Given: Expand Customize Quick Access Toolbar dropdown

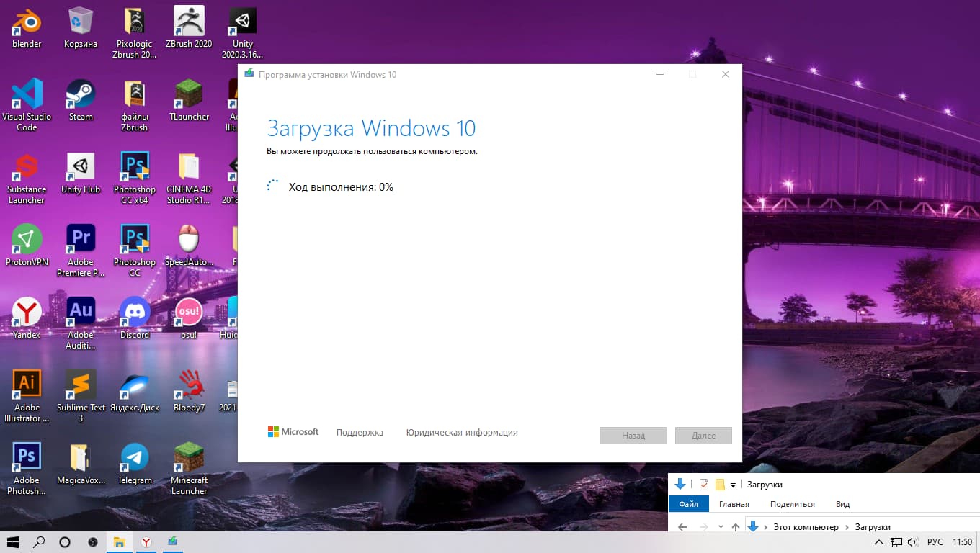Looking at the screenshot, I should [733, 485].
